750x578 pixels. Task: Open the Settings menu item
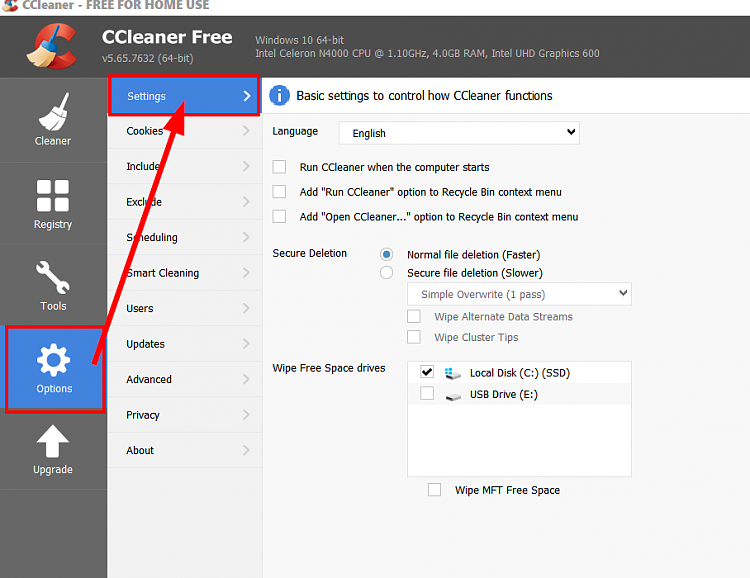[184, 96]
